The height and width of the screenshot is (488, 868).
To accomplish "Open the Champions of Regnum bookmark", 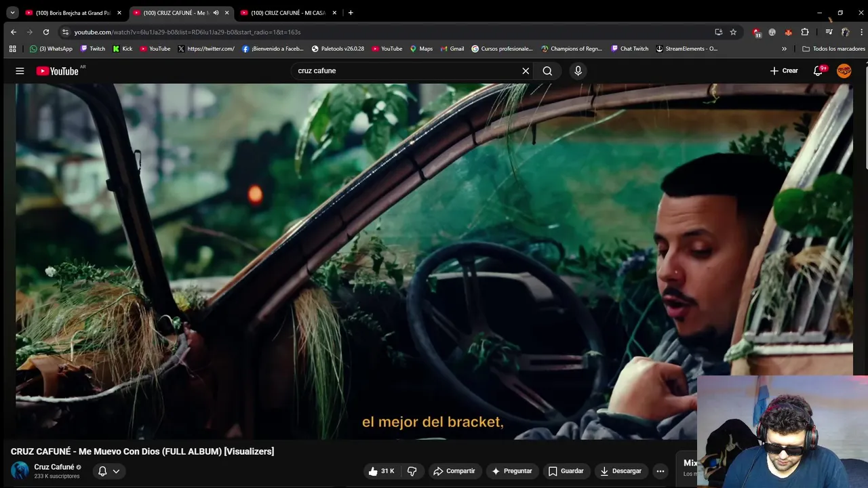I will pyautogui.click(x=572, y=49).
